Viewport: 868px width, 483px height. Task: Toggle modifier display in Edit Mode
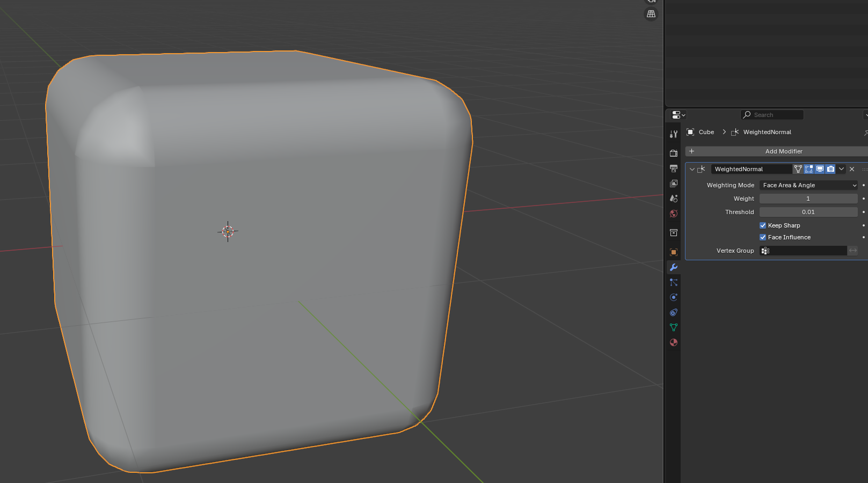point(809,169)
